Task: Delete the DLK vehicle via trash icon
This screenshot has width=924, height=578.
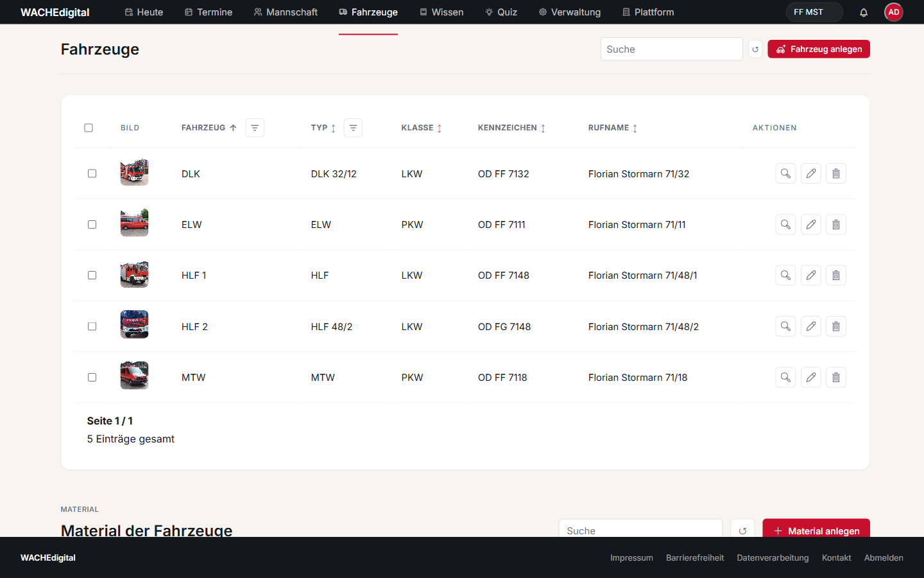Action: coord(836,173)
